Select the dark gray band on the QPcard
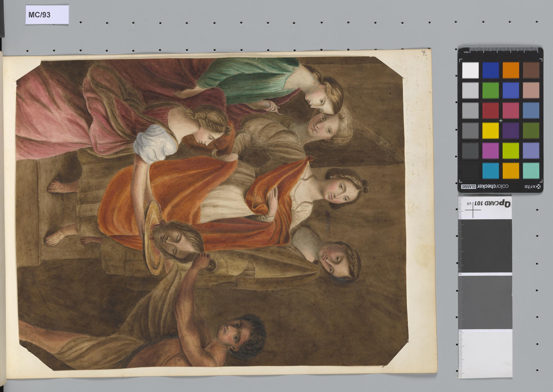Image resolution: width=553 pixels, height=392 pixels. (x=485, y=246)
